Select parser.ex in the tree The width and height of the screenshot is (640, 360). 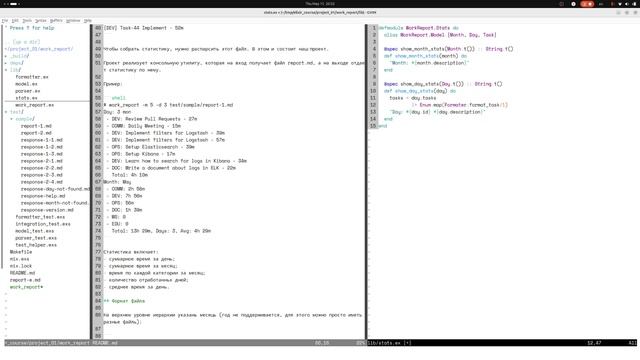tap(28, 91)
